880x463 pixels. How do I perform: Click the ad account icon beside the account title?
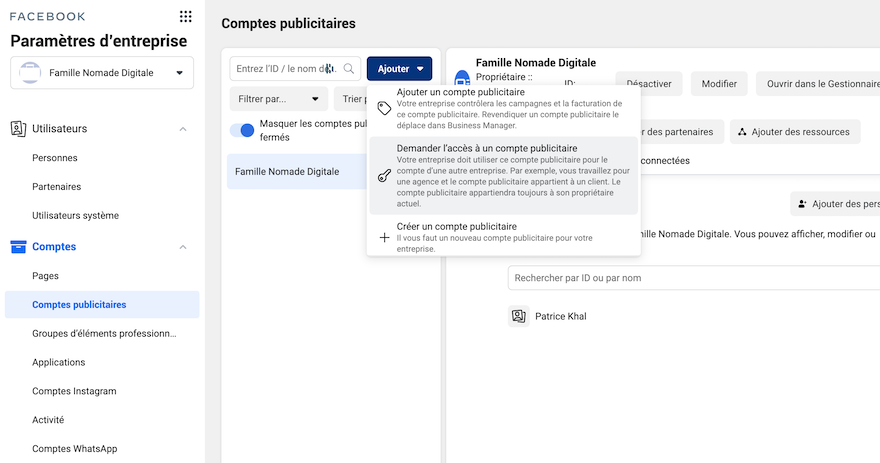pos(462,77)
